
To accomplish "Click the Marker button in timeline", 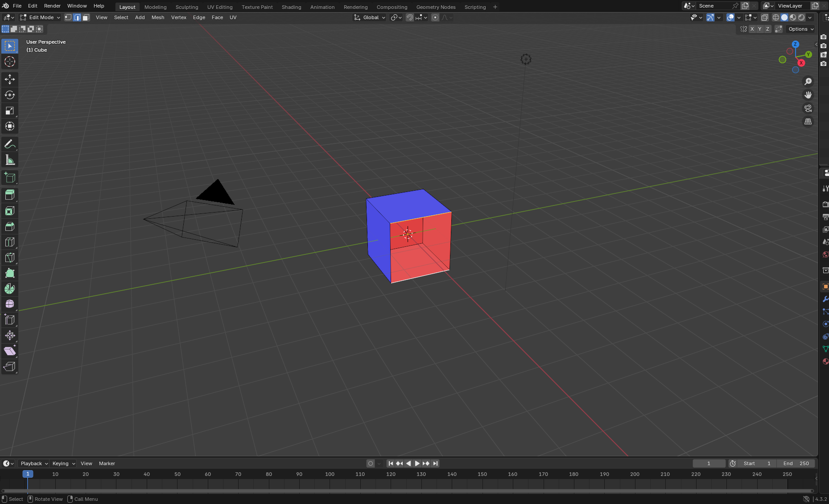I will (x=107, y=463).
